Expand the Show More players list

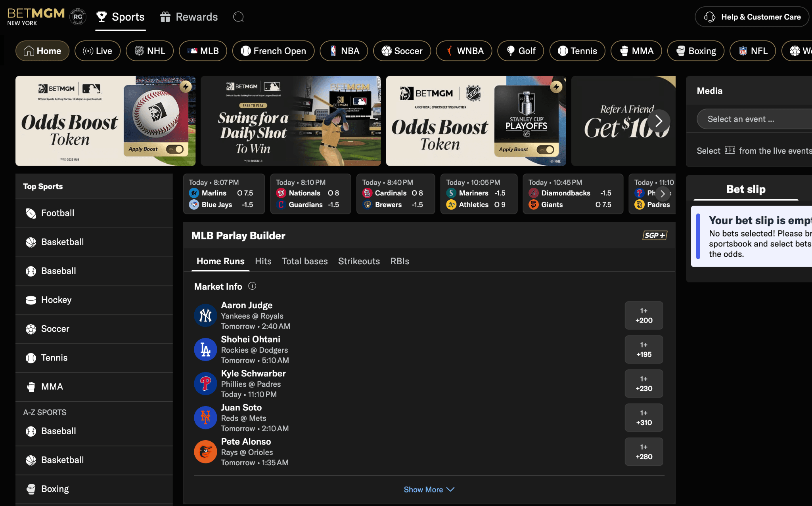[x=429, y=489]
